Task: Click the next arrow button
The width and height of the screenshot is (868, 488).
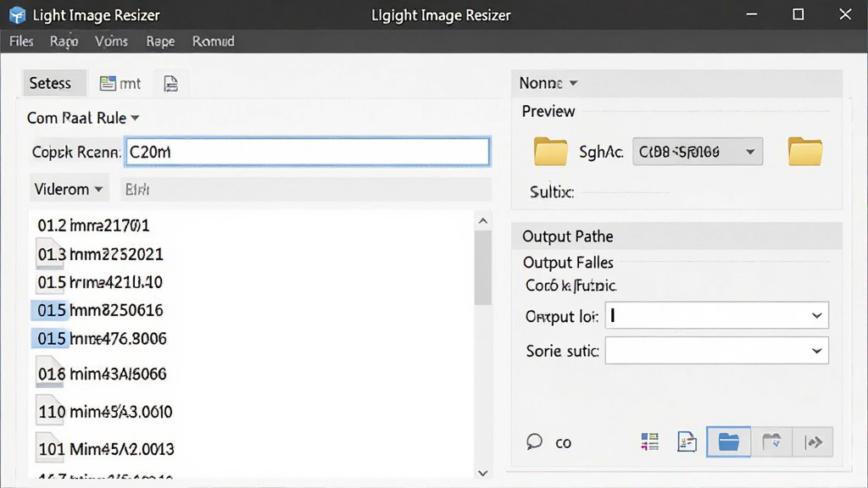Action: click(x=813, y=441)
